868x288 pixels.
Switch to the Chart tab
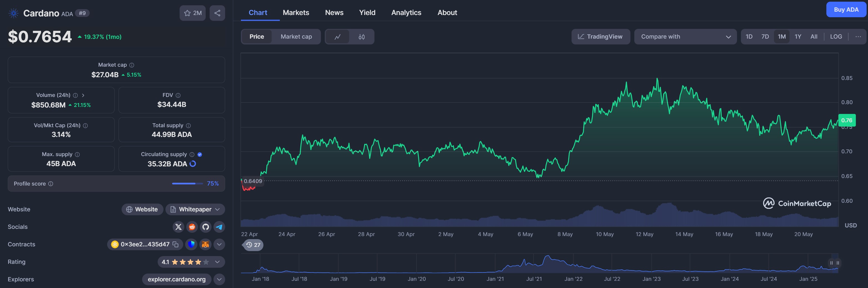pos(258,12)
